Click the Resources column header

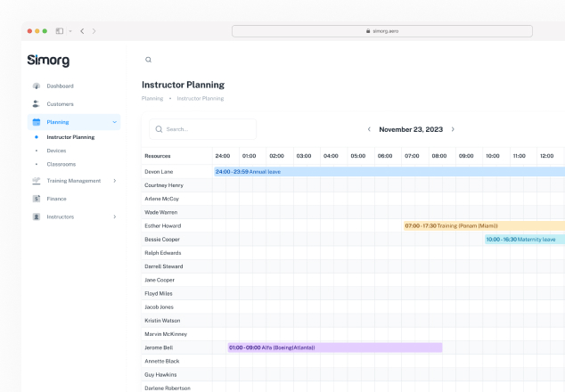pyautogui.click(x=158, y=156)
